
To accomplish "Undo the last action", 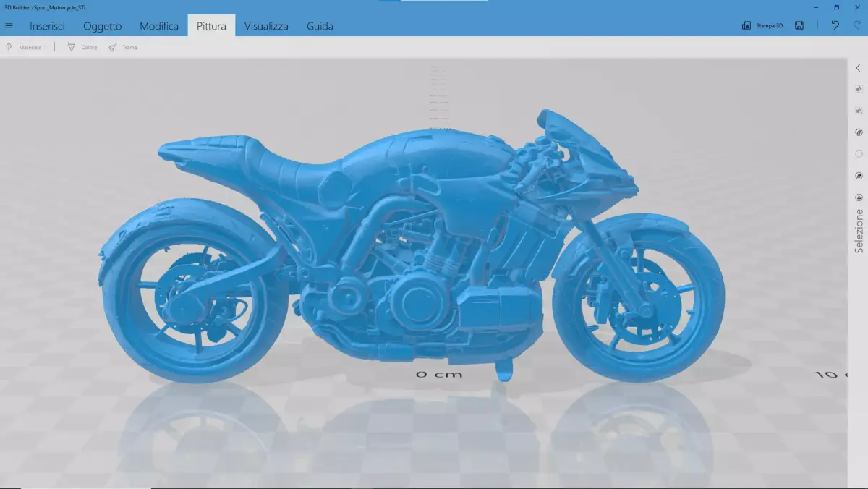I will (x=835, y=25).
